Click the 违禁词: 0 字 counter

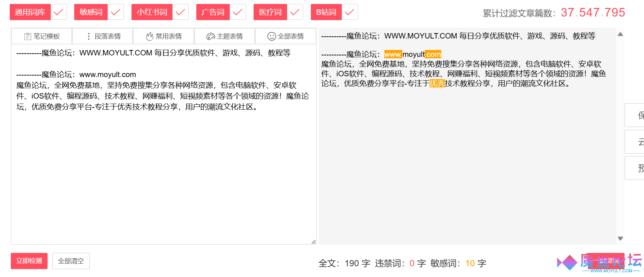tap(401, 263)
